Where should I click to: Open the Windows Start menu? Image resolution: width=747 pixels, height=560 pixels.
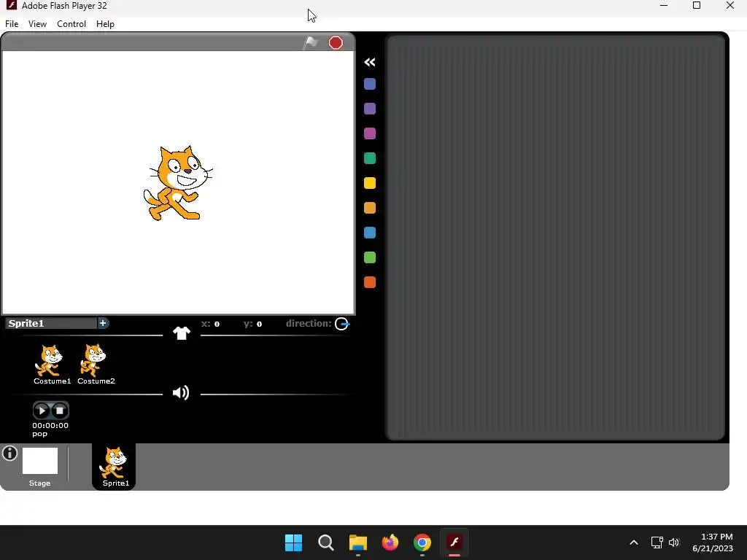293,542
